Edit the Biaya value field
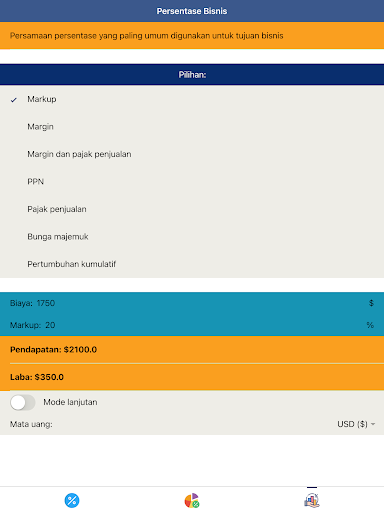This screenshot has width=384, height=512. click(192, 303)
